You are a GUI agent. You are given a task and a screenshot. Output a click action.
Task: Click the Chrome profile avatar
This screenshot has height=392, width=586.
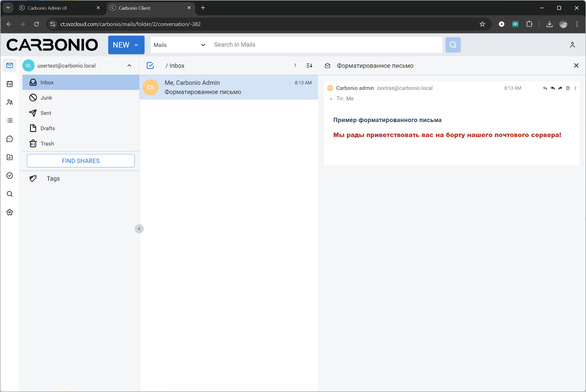pyautogui.click(x=563, y=24)
